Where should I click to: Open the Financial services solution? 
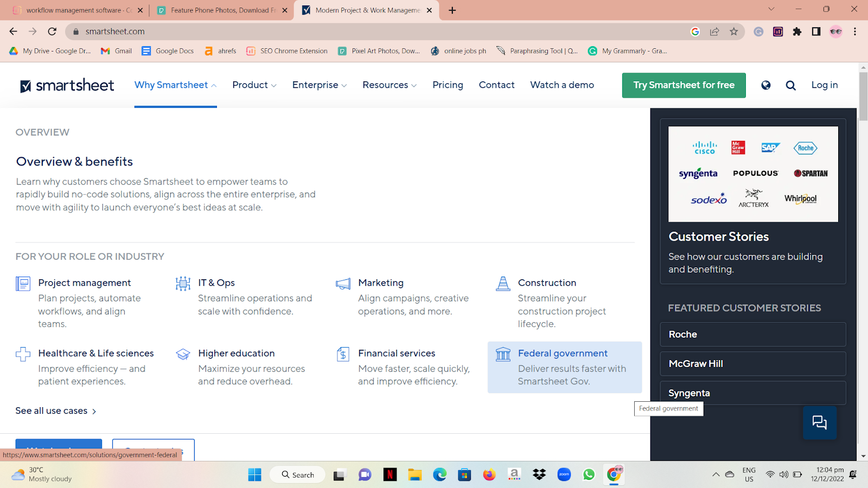pos(397,354)
